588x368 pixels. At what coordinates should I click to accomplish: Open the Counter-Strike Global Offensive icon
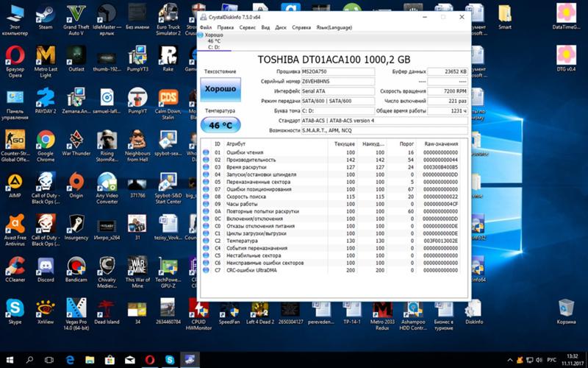(x=15, y=146)
